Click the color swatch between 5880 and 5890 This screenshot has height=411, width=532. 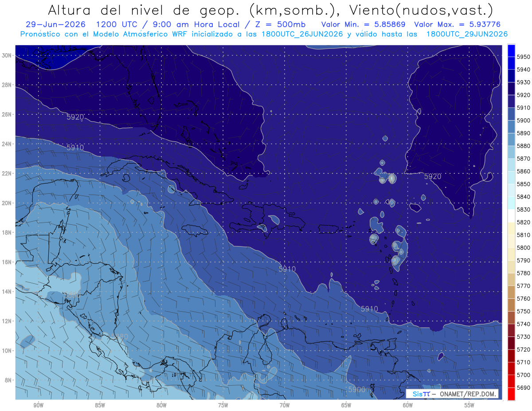(511, 139)
